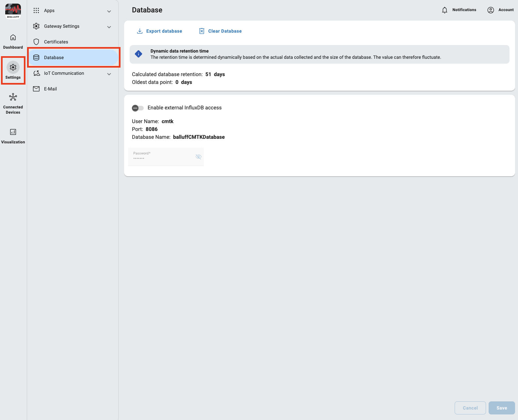This screenshot has width=518, height=420.
Task: Open the Visualization chart icon
Action: point(13,132)
